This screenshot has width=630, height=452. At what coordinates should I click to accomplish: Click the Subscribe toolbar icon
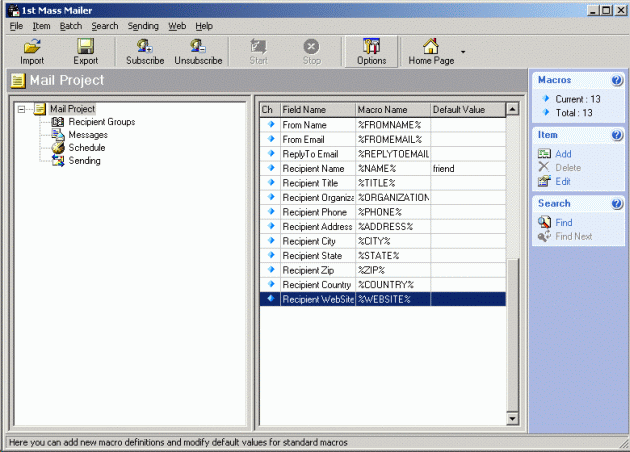tap(145, 46)
